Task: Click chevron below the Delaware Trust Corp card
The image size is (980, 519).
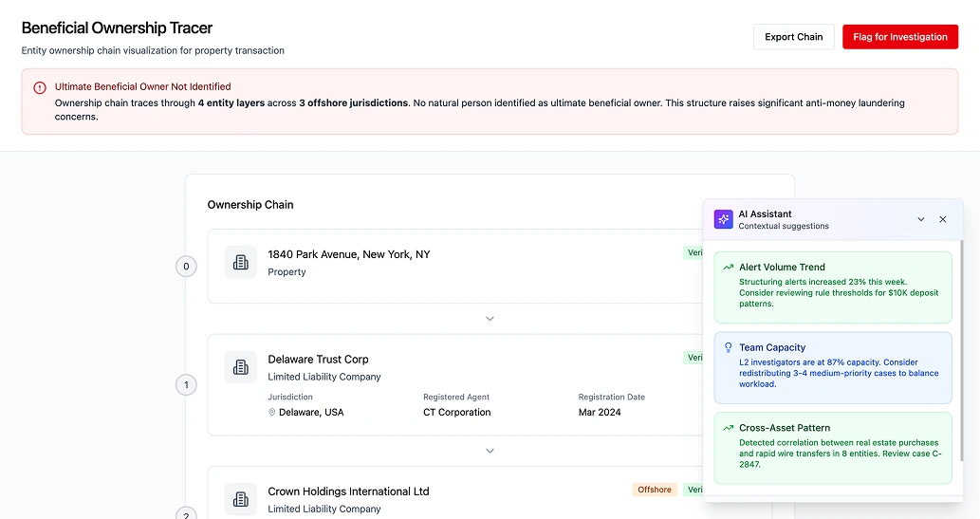Action: (x=490, y=451)
